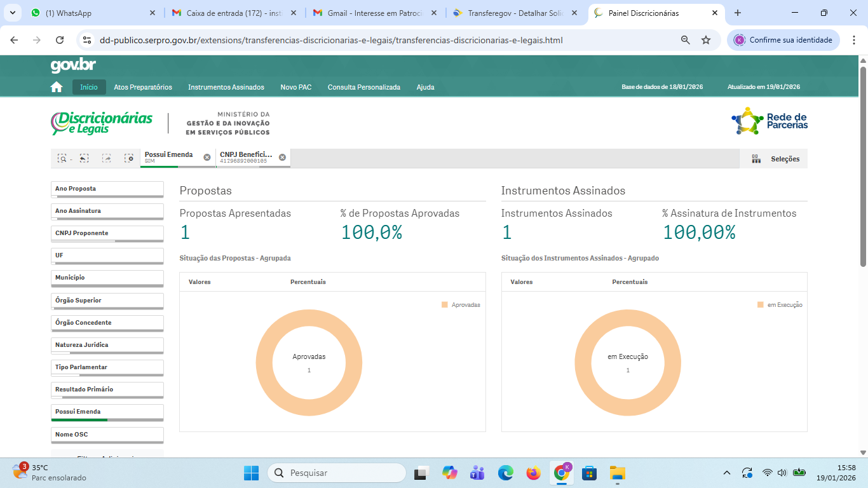Open the Instrumentos Assinados menu
This screenshot has height=488, width=868.
pos(226,87)
